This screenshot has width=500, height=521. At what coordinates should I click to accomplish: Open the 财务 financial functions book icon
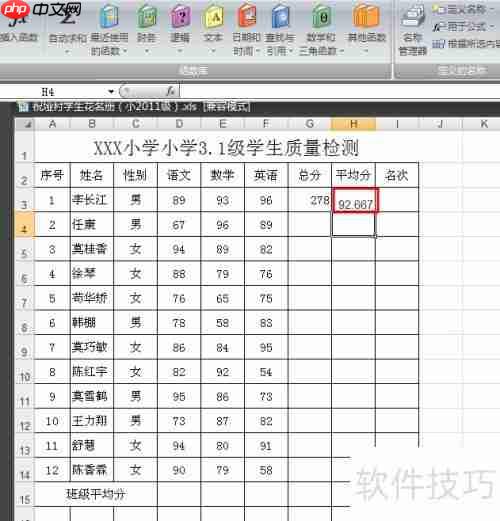pyautogui.click(x=147, y=17)
